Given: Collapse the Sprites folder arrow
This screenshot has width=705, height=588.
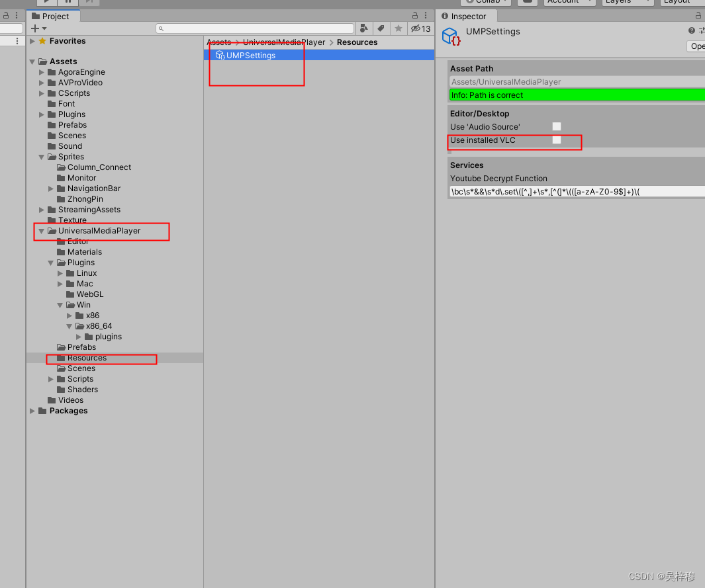Looking at the screenshot, I should [x=41, y=157].
